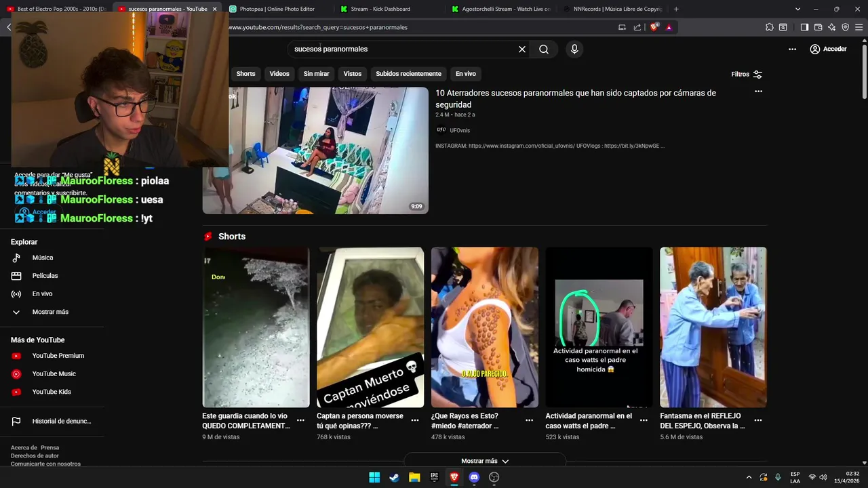868x488 pixels.
Task: Open Discord from the taskbar
Action: (474, 477)
